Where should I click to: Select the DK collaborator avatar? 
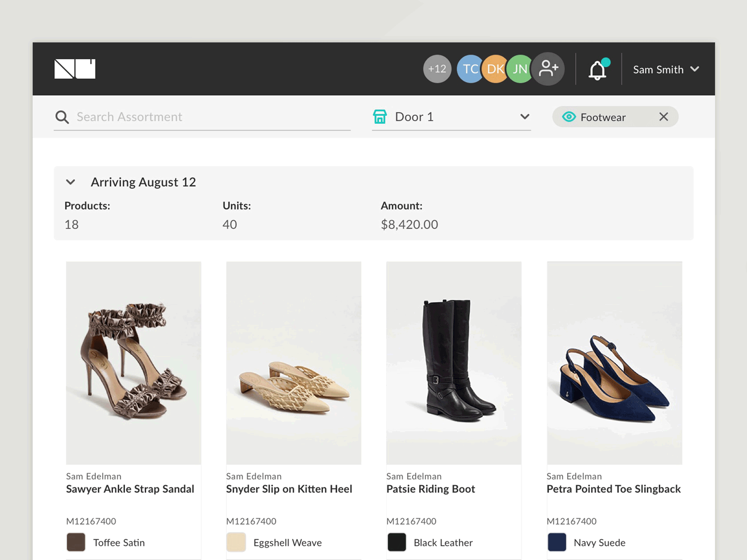point(494,69)
